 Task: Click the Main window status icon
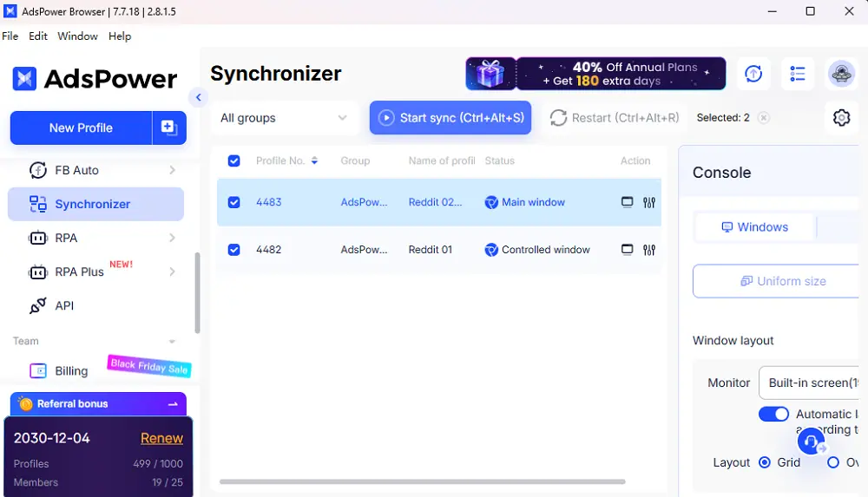pos(491,203)
